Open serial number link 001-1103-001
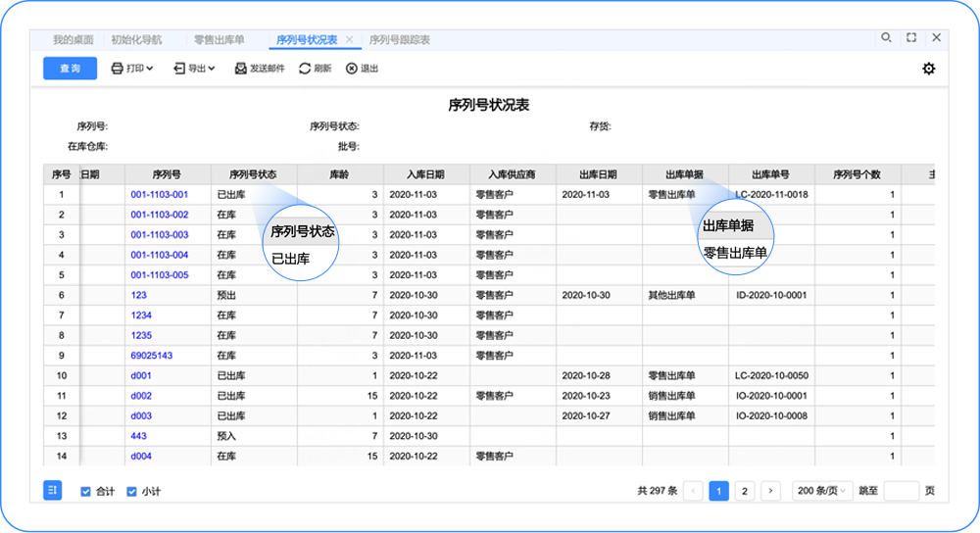Viewport: 980px width, 533px height. tap(159, 195)
